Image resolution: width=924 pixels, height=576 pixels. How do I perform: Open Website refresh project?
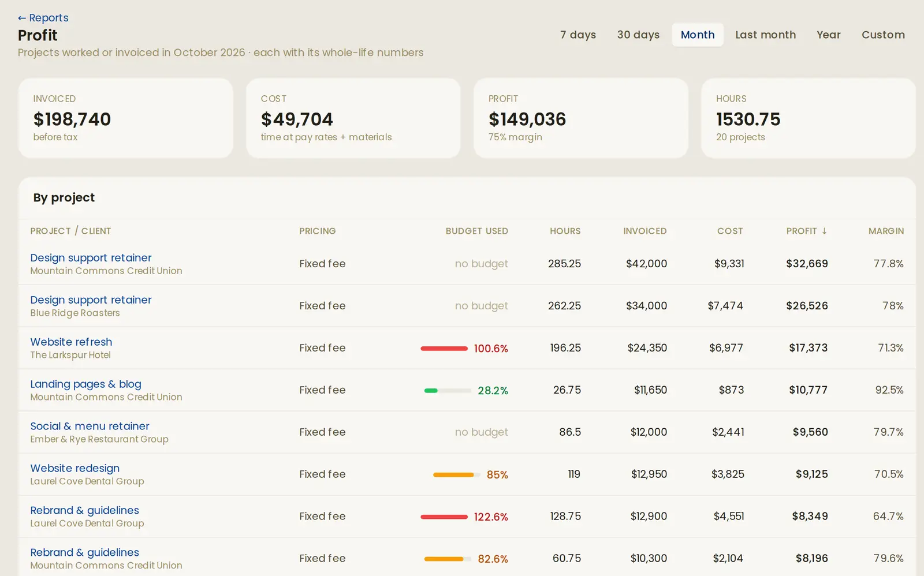[71, 342]
